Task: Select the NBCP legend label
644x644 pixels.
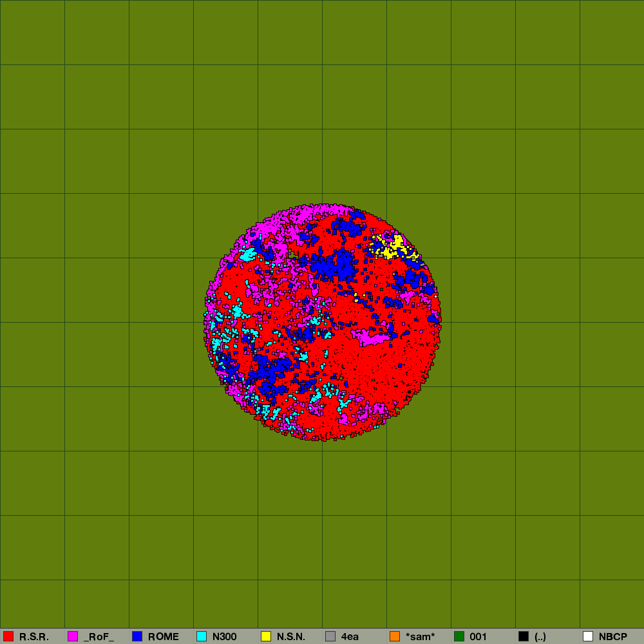Action: (x=613, y=637)
